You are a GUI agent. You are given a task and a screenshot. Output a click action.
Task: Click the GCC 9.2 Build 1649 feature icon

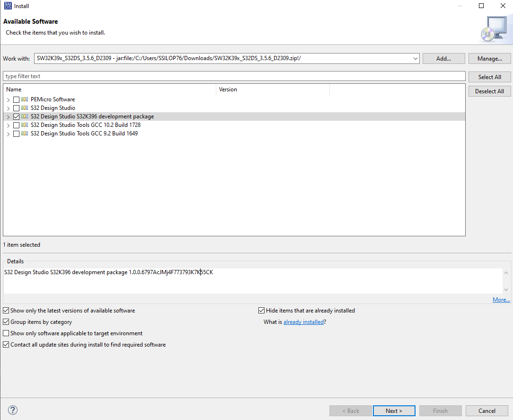[x=24, y=133]
